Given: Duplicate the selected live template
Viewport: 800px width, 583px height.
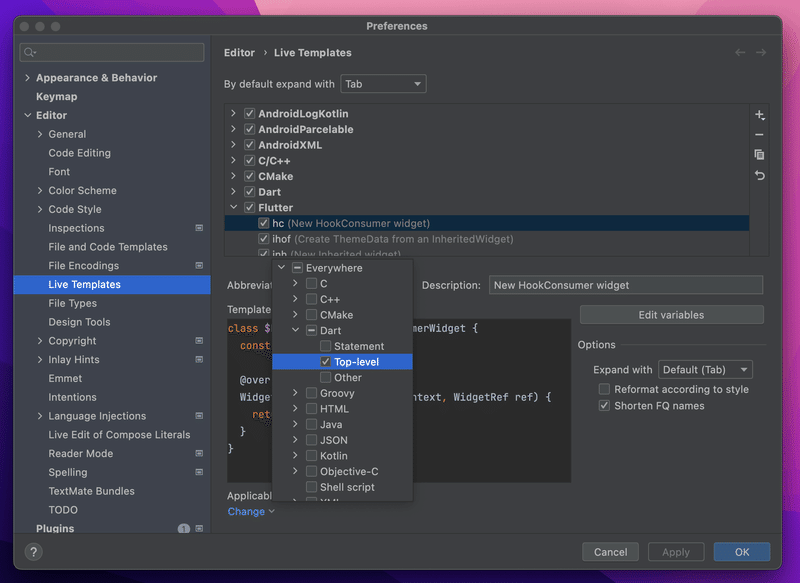Looking at the screenshot, I should click(x=759, y=155).
